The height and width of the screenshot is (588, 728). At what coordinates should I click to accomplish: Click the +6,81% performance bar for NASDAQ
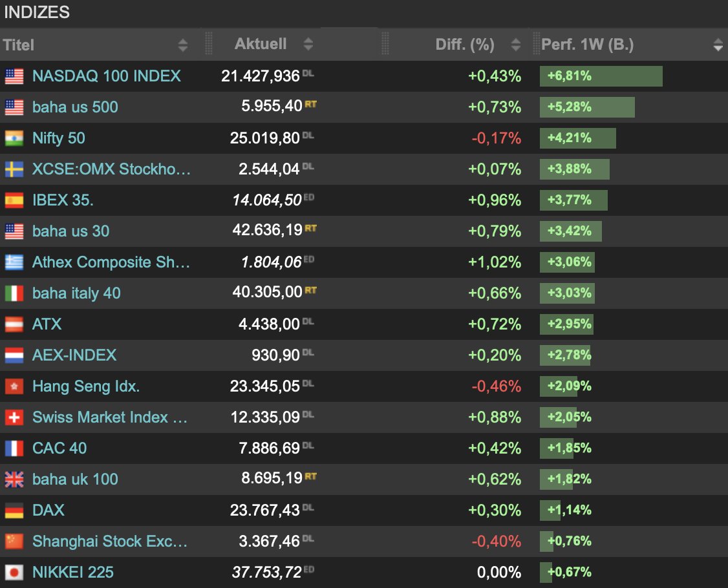601,76
